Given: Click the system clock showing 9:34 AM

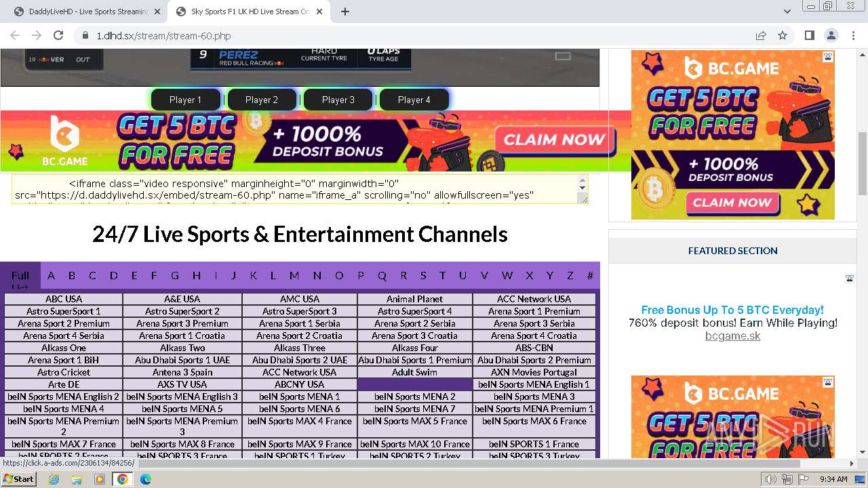Looking at the screenshot, I should [833, 479].
